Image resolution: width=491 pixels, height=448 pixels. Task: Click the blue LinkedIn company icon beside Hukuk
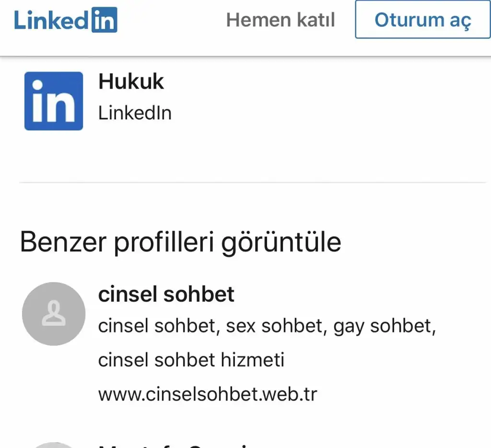[54, 101]
